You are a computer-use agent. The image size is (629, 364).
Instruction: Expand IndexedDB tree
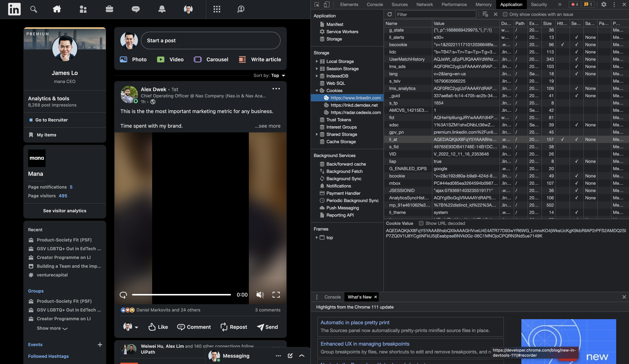[317, 76]
